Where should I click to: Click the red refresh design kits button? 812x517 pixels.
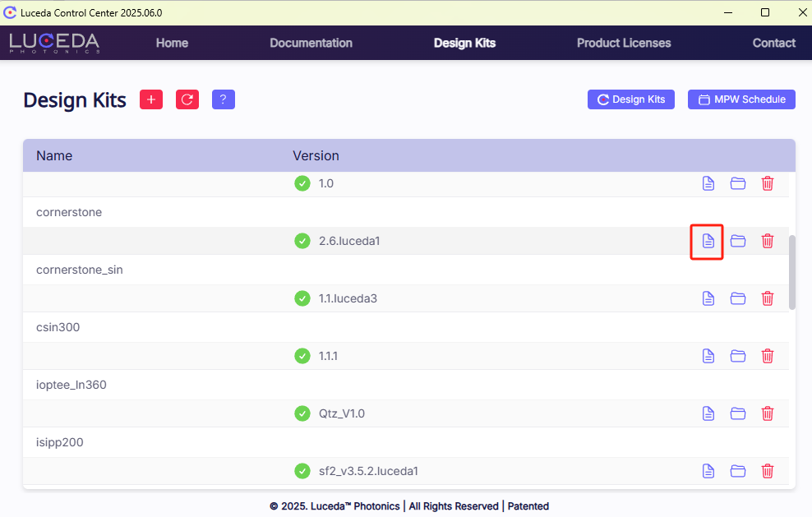point(187,99)
